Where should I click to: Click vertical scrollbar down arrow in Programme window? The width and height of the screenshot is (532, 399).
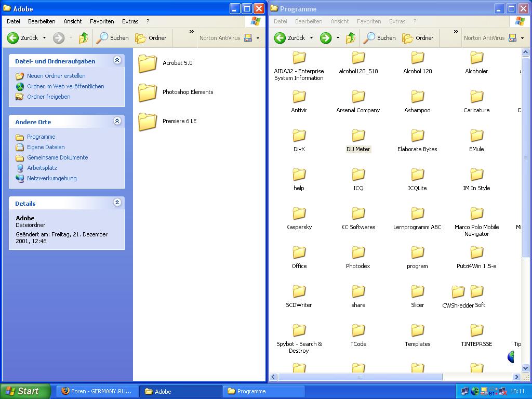click(x=525, y=368)
